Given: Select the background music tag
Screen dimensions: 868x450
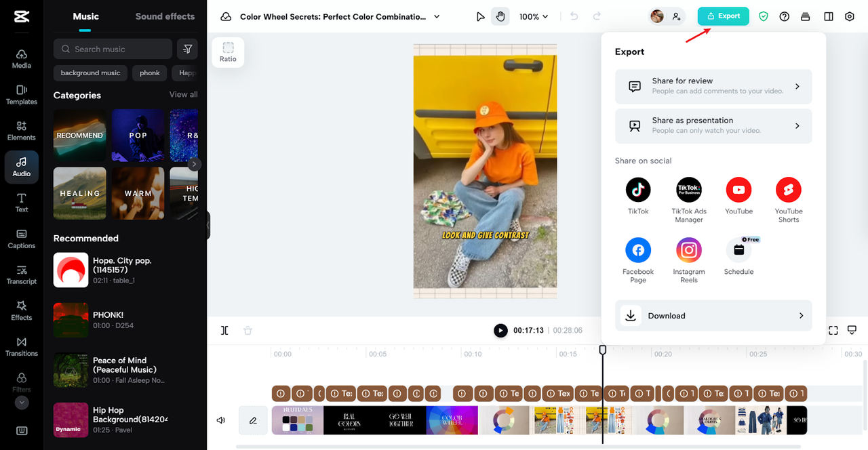Looking at the screenshot, I should 90,73.
